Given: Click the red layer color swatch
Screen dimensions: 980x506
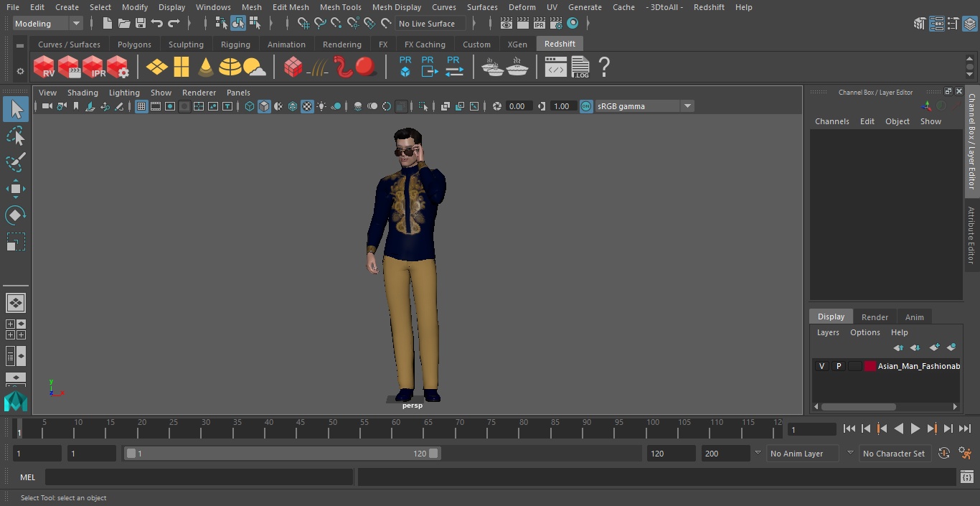Looking at the screenshot, I should 870,366.
